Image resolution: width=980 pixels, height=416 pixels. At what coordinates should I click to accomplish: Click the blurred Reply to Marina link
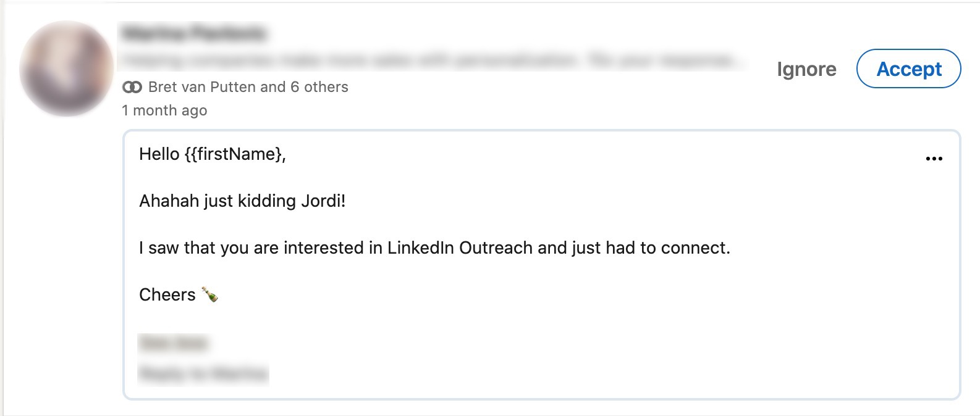(x=203, y=373)
